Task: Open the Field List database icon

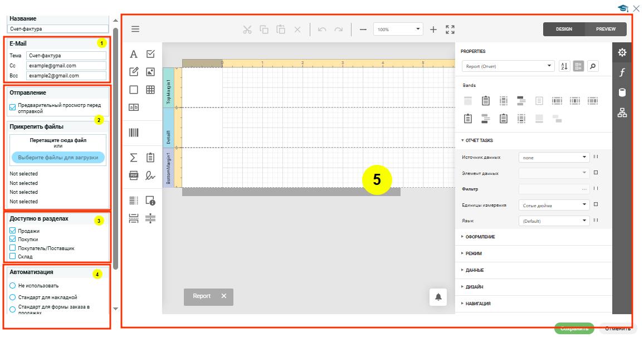Action: pyautogui.click(x=622, y=92)
